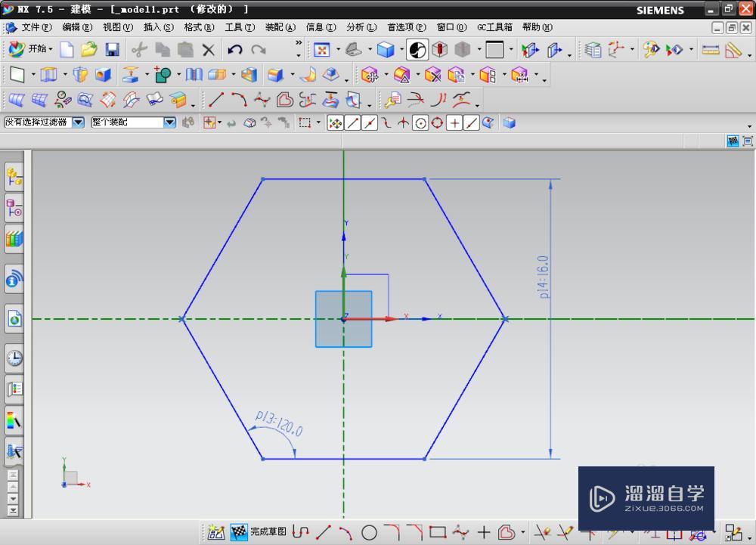Click the Delete Face icon
Screen dimensions: 756x545
click(432, 75)
